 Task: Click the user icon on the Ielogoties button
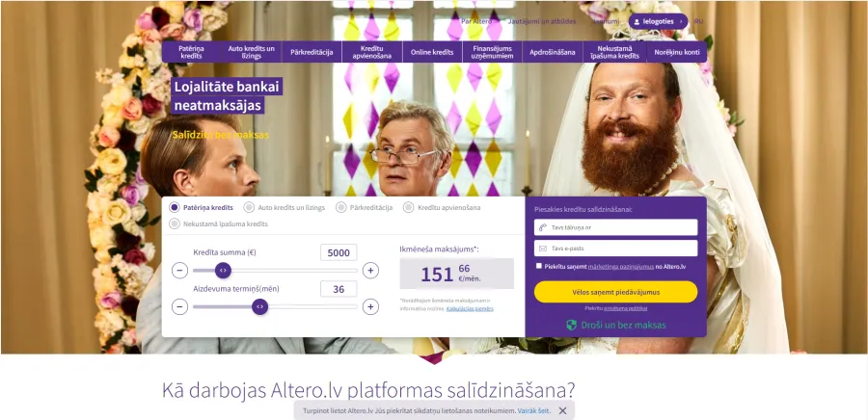pyautogui.click(x=637, y=21)
